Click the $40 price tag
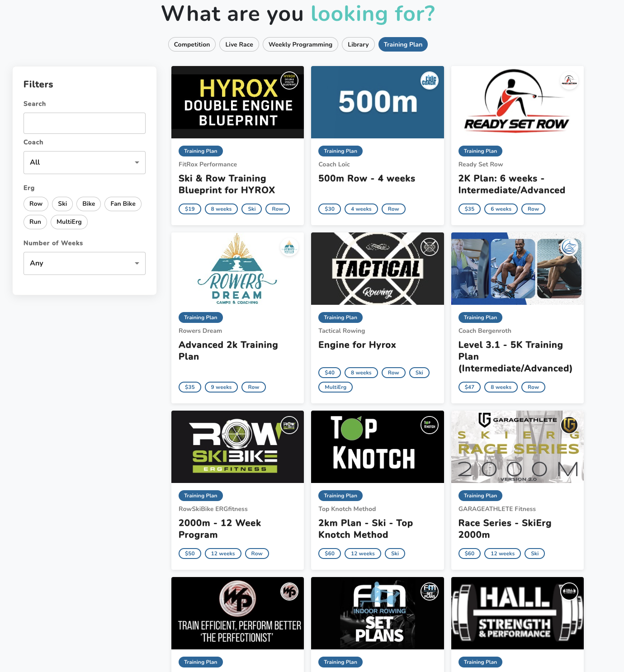 point(330,373)
